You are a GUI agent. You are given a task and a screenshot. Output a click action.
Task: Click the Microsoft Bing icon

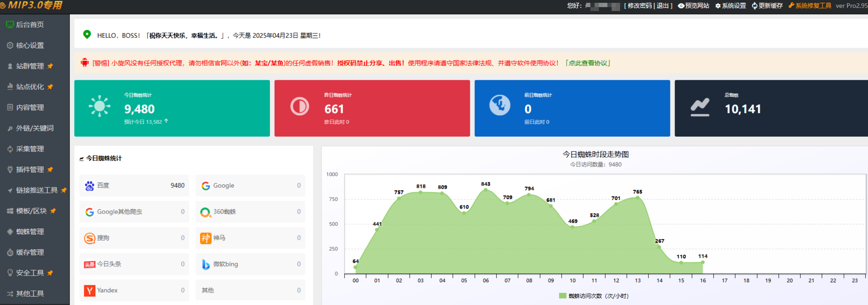pos(206,264)
